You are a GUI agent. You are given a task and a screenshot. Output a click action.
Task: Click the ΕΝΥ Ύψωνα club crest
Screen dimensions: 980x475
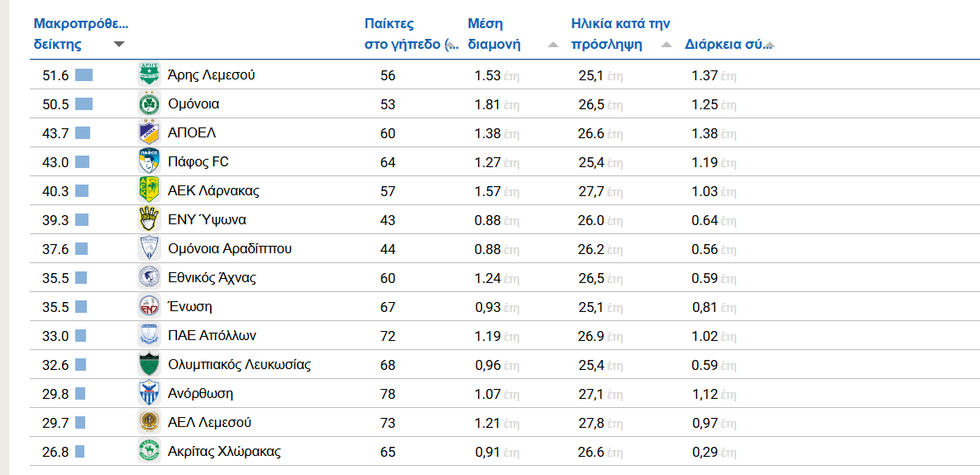(148, 220)
